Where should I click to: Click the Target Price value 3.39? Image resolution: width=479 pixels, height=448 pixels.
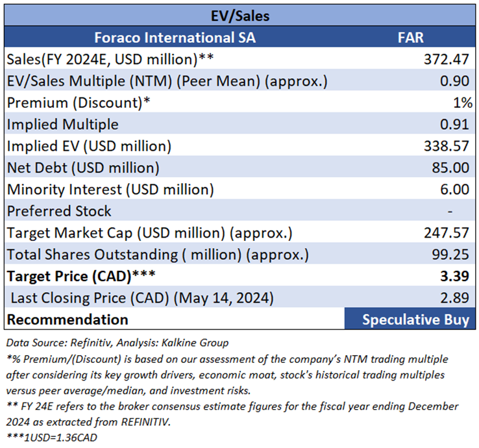tap(454, 276)
